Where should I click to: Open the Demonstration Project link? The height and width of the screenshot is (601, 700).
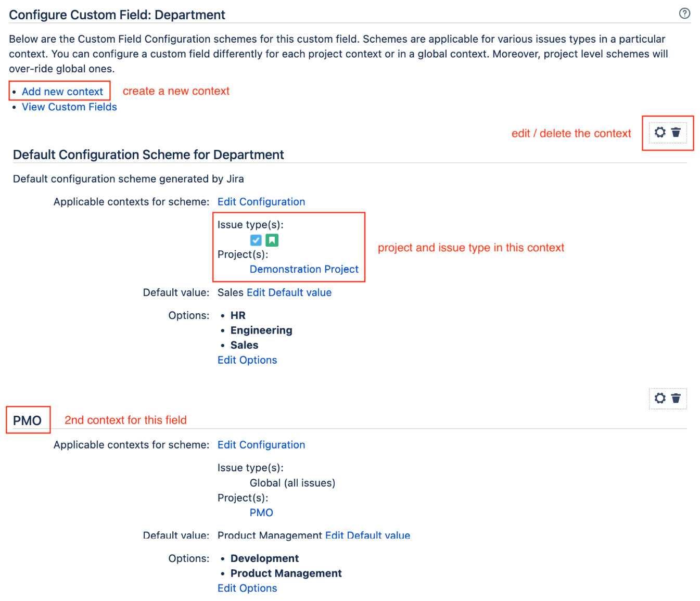coord(304,269)
